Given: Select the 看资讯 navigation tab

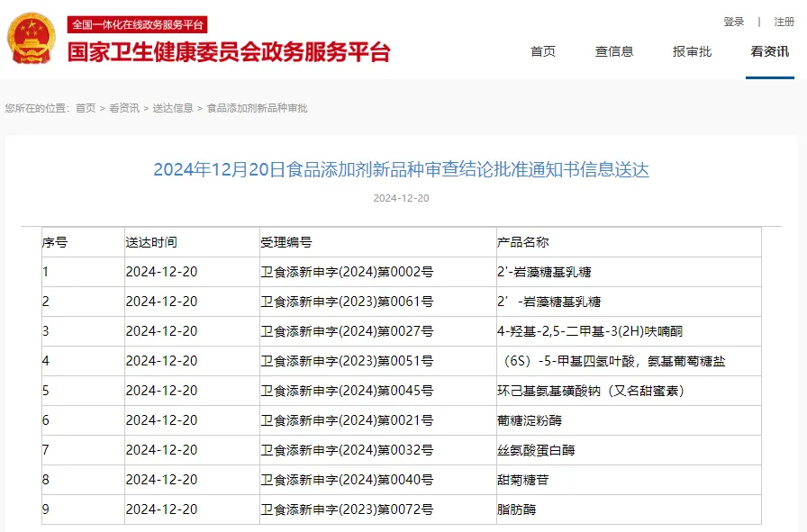Looking at the screenshot, I should (x=769, y=51).
